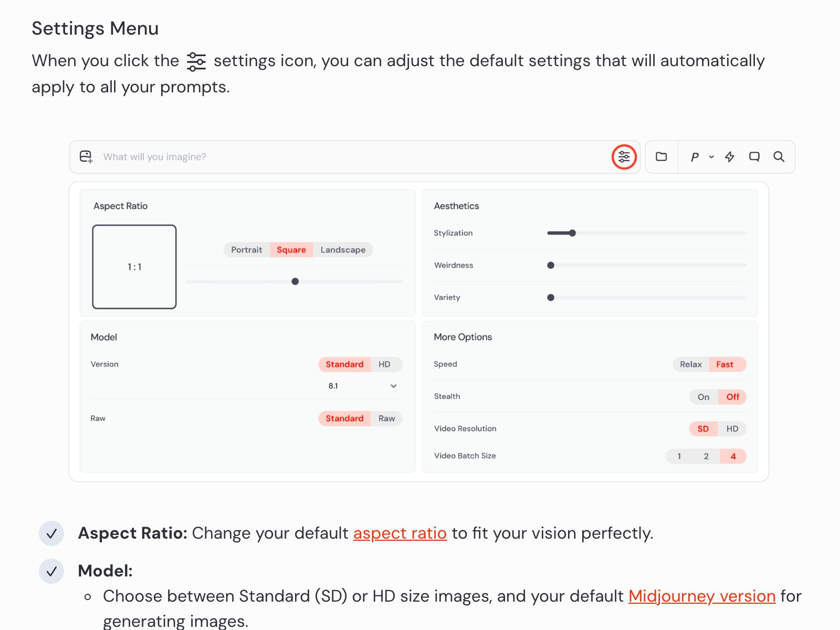Image resolution: width=840 pixels, height=630 pixels.
Task: Click the 1:1 aspect ratio preview box
Action: coord(134,267)
